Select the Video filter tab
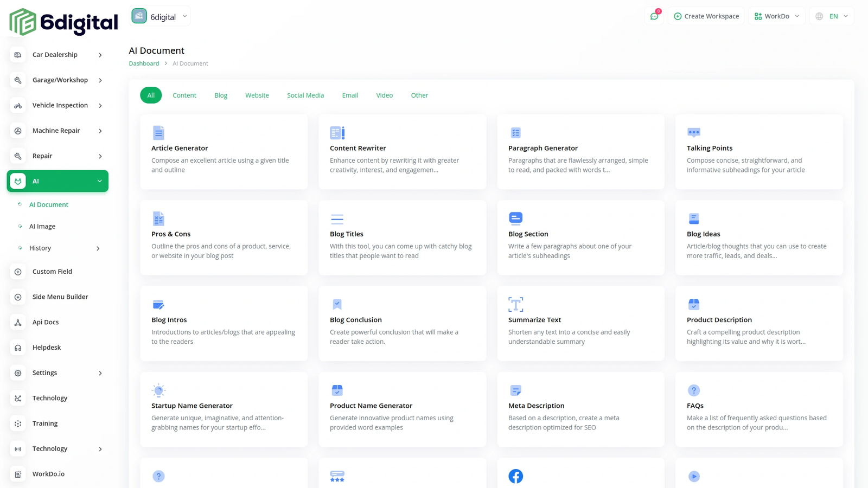Viewport: 868px width, 488px height. pos(385,95)
